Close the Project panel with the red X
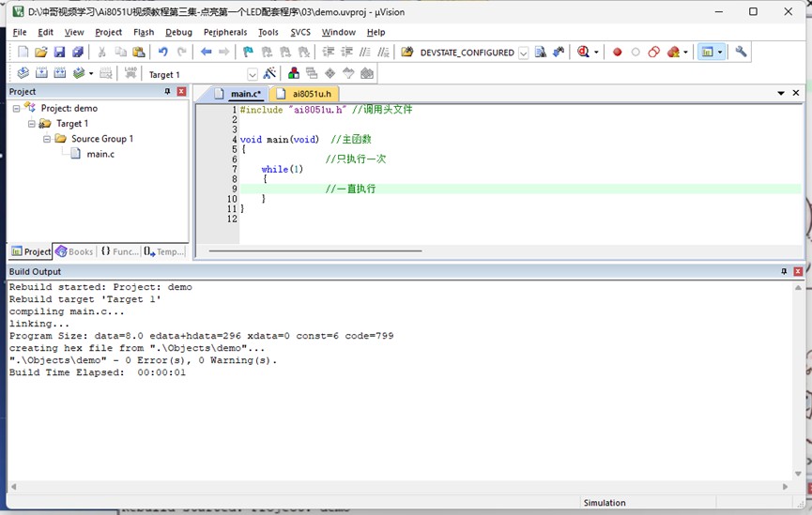Screen dimensions: 812x515 [181, 92]
